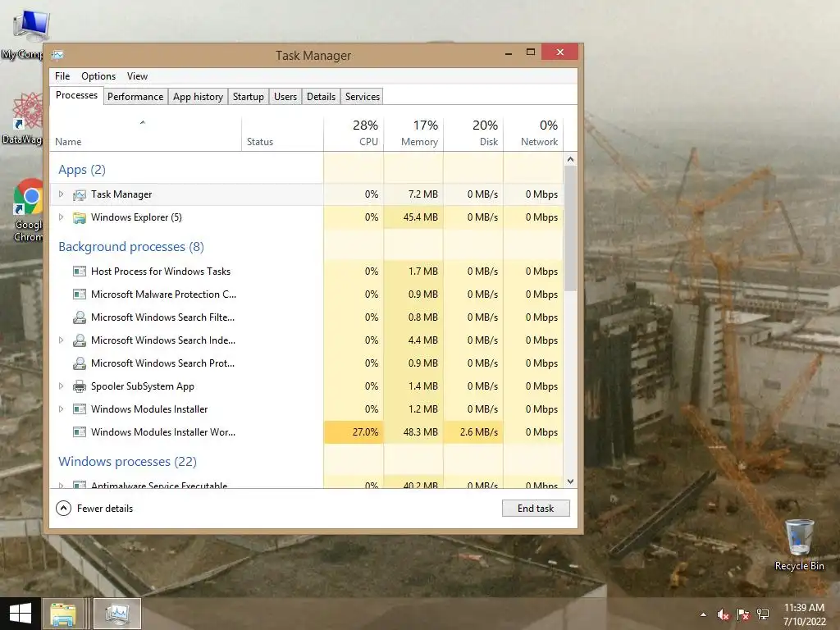Sort by the Name column header
This screenshot has height=630, width=840.
click(x=145, y=133)
